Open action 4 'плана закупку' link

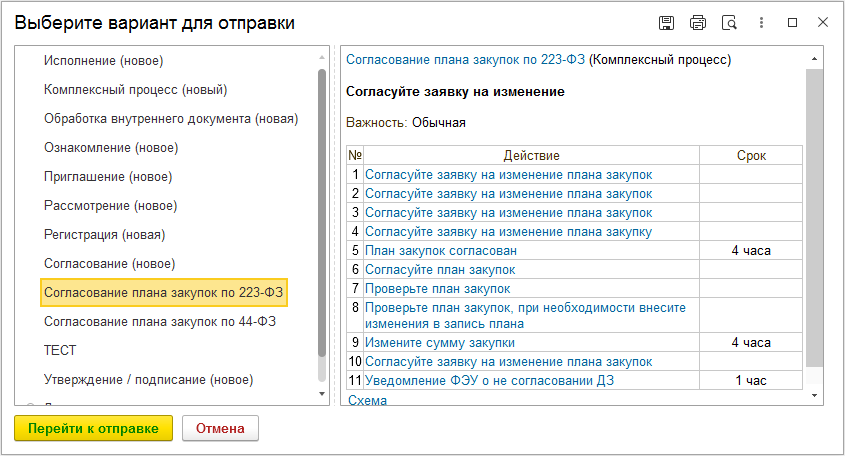pyautogui.click(x=509, y=232)
